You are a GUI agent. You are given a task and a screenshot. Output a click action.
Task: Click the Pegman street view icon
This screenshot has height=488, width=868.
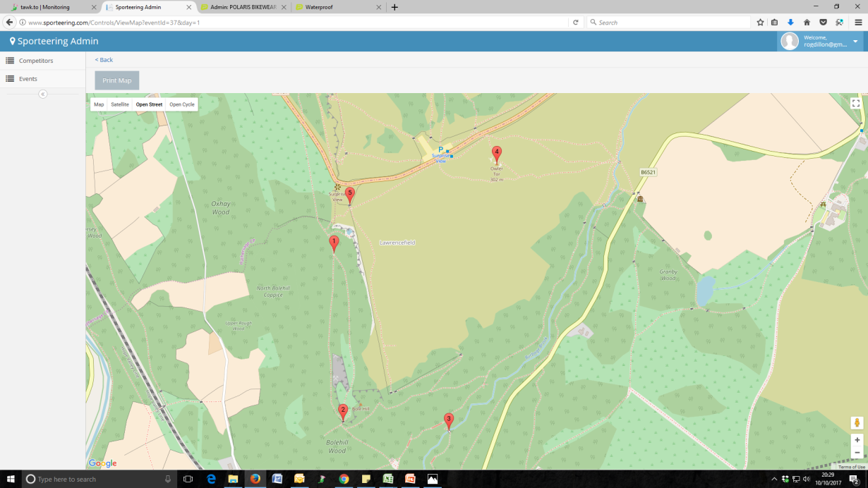click(856, 422)
